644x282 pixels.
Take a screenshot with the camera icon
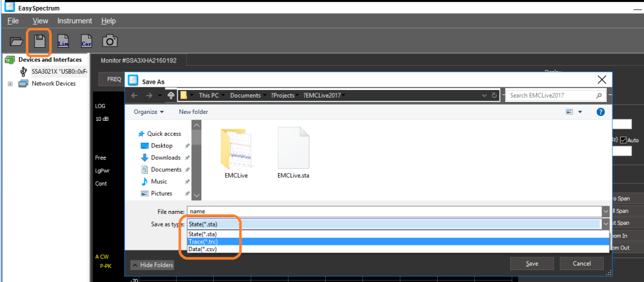click(110, 42)
